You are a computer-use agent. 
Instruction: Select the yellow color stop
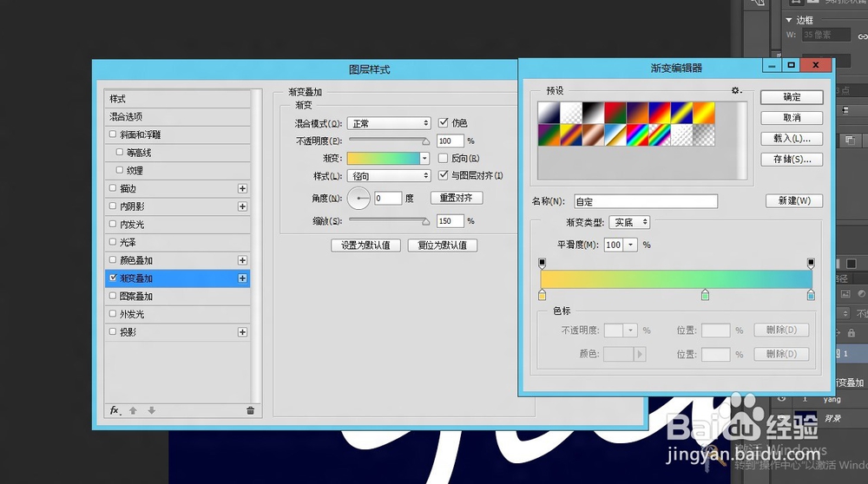tap(542, 295)
